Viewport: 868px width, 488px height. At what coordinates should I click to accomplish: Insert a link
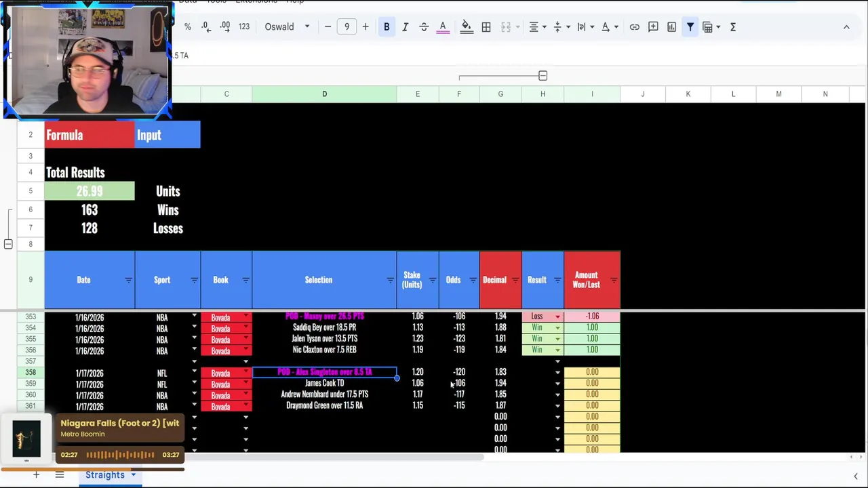(x=635, y=27)
